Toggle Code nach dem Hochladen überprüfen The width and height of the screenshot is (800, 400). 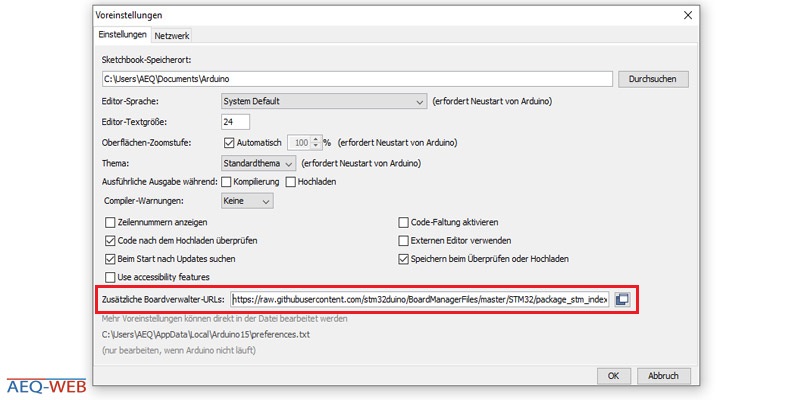(x=110, y=240)
